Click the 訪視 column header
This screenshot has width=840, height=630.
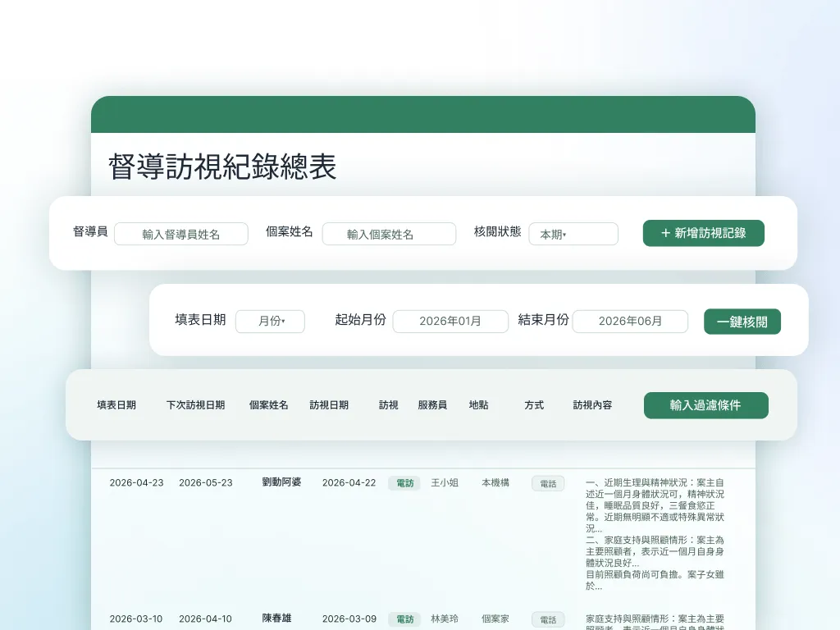point(388,405)
